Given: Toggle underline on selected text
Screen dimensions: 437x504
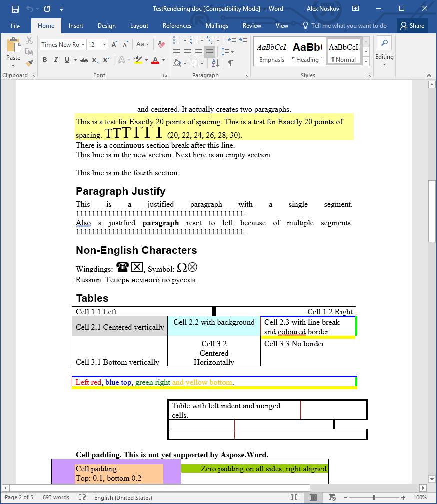Looking at the screenshot, I should (x=66, y=60).
